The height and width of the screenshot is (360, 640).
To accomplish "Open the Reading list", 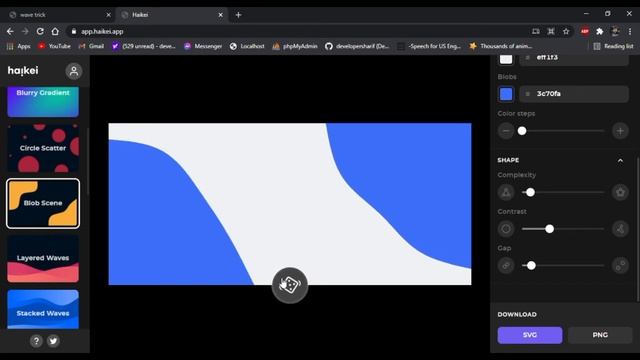I will (613, 46).
